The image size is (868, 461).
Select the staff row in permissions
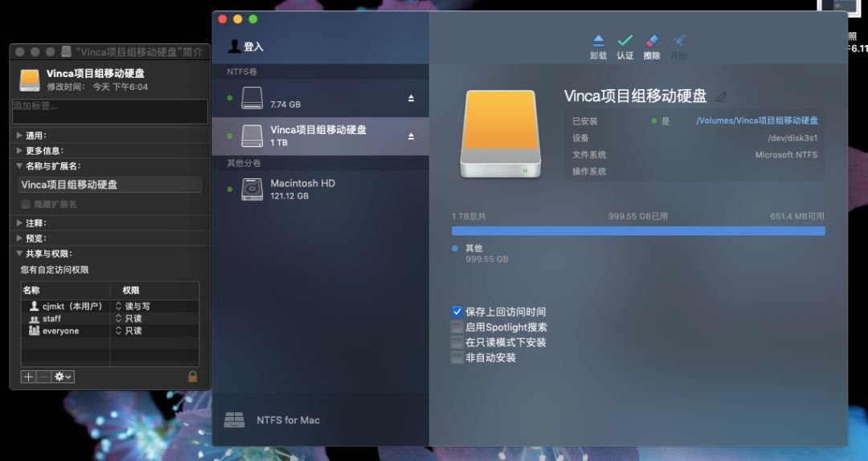pos(109,319)
